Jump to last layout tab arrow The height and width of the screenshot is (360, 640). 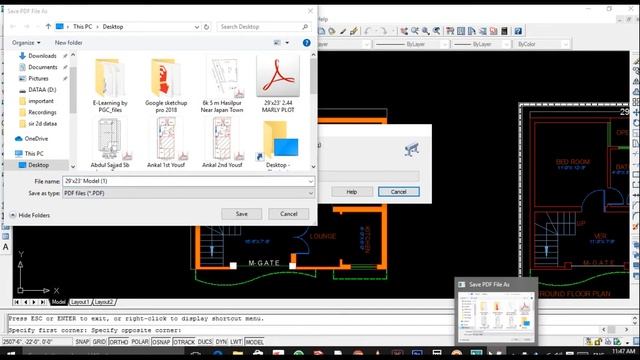click(42, 302)
